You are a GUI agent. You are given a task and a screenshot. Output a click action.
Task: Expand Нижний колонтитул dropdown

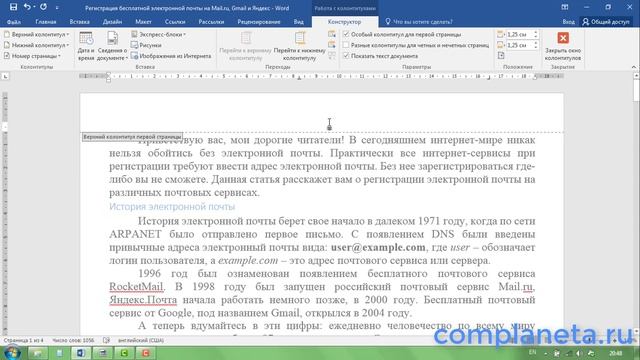[36, 45]
